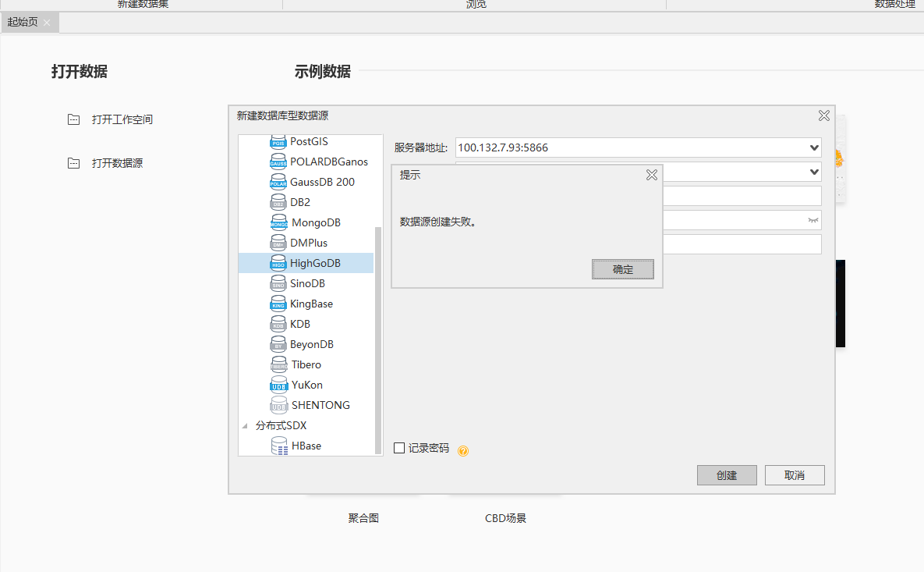Select DMPlus in the database list

(x=309, y=243)
